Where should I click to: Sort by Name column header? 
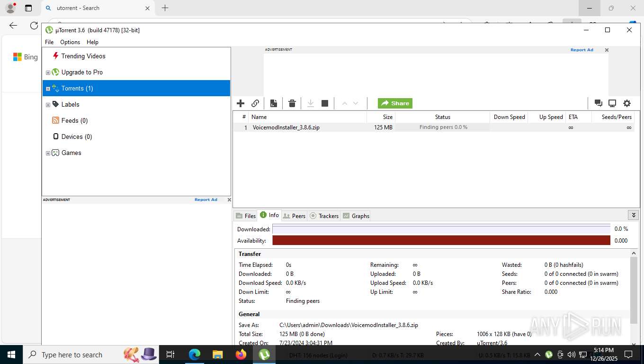(x=307, y=117)
